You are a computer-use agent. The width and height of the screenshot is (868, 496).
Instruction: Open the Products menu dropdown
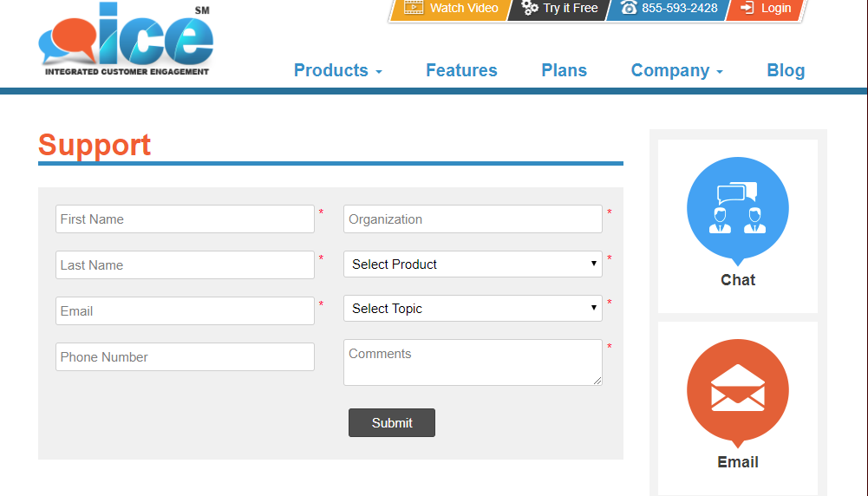[337, 71]
